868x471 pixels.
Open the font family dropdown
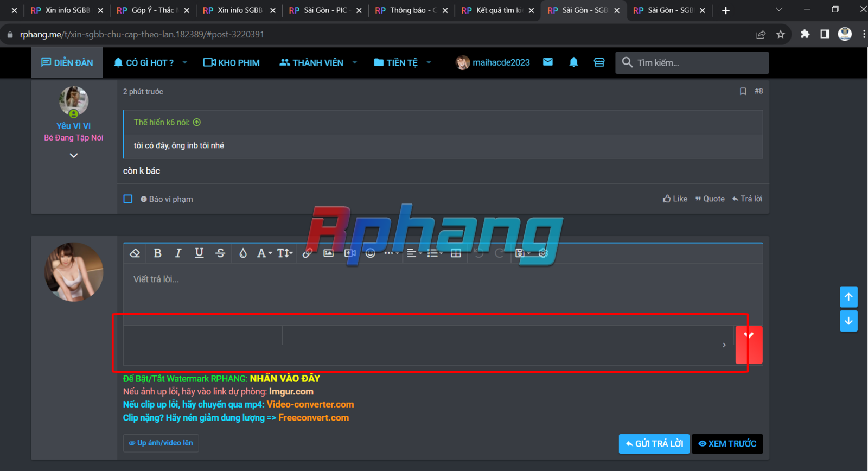[x=264, y=253]
